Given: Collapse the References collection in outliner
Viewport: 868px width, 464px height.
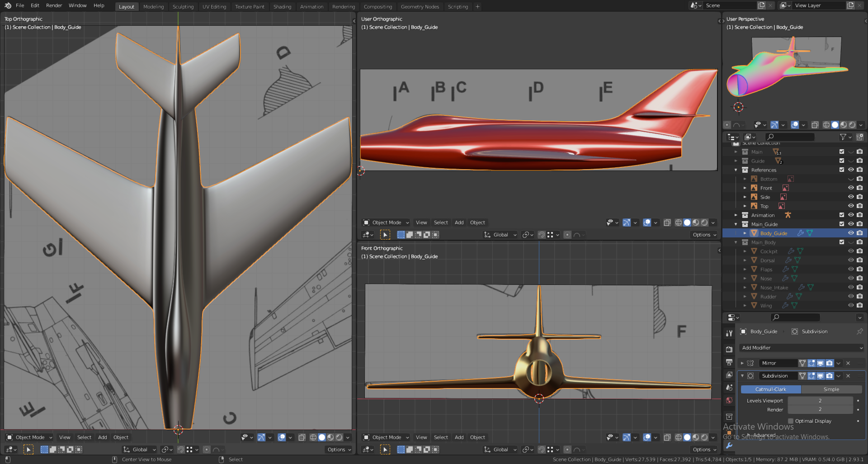Looking at the screenshot, I should [x=736, y=170].
